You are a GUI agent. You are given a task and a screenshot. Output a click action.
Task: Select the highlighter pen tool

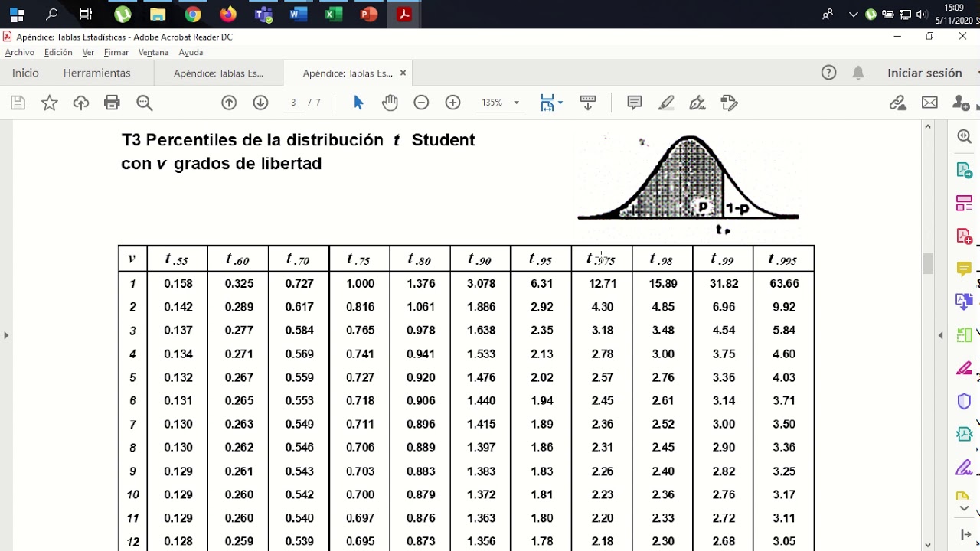(666, 103)
